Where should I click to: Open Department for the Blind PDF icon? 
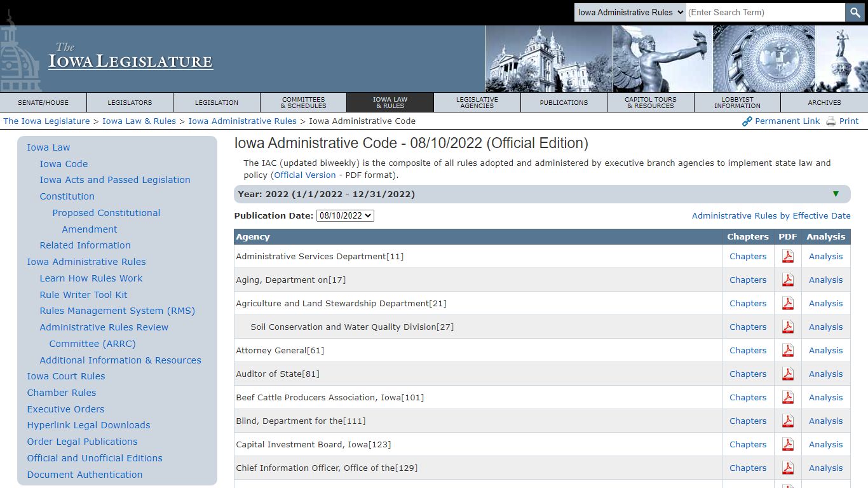[788, 421]
